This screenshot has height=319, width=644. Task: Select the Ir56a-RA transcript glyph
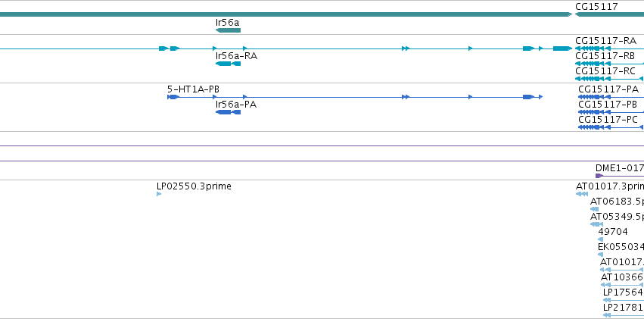[228, 64]
